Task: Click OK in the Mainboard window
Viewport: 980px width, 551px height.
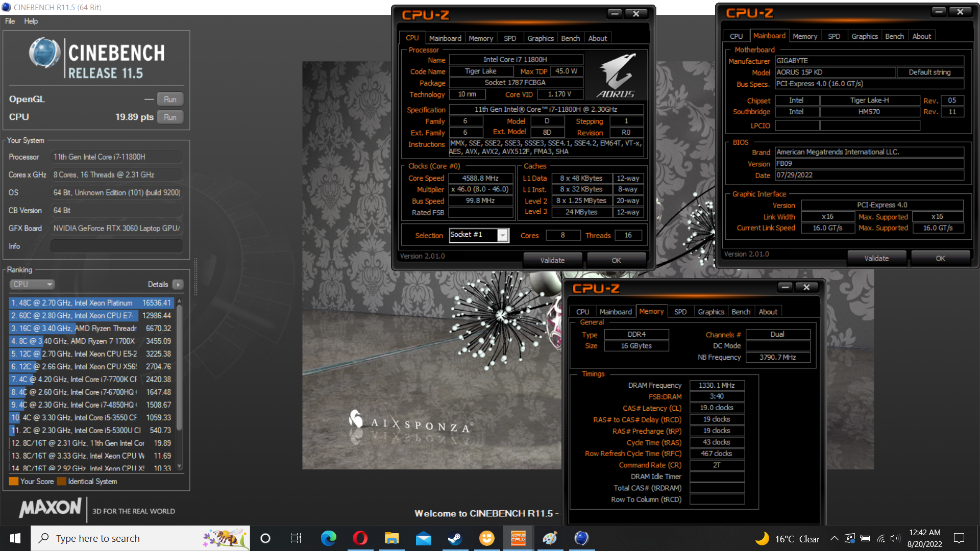Action: (x=940, y=258)
